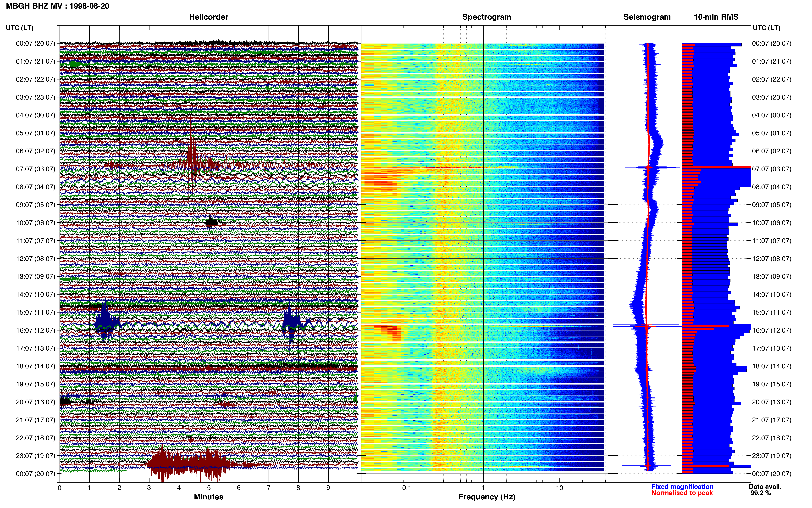Click left time label '01:07 (21:07)'
Viewport: 812px width, 508px height.
click(36, 61)
